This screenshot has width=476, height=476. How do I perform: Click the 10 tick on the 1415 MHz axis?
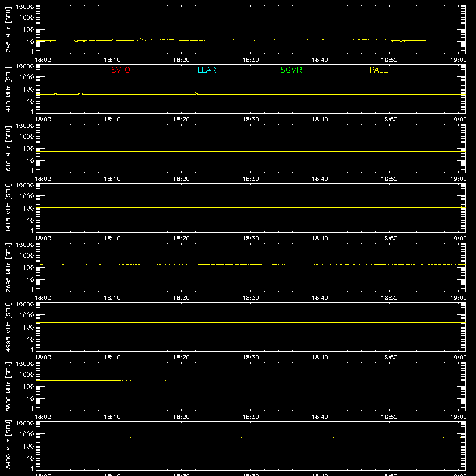click(x=30, y=220)
